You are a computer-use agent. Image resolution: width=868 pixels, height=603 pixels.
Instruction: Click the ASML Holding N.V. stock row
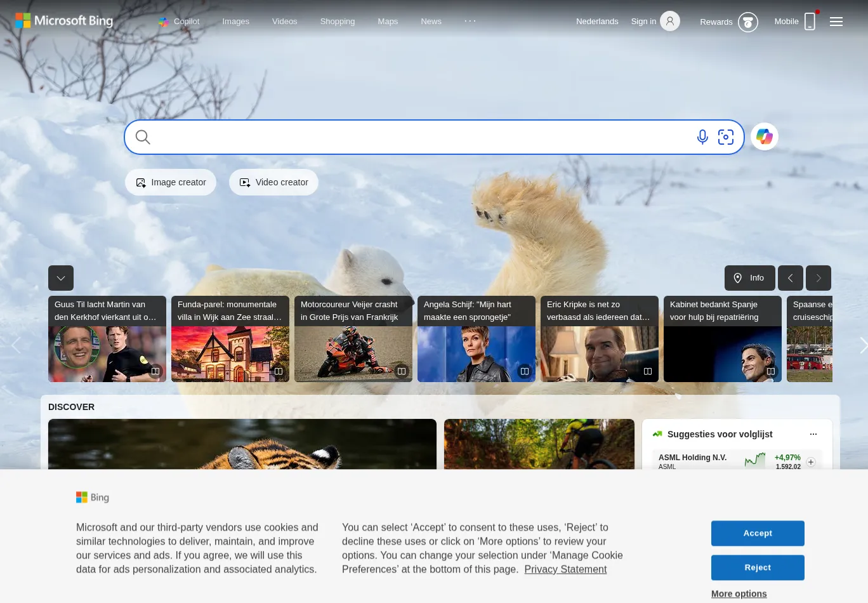click(737, 460)
